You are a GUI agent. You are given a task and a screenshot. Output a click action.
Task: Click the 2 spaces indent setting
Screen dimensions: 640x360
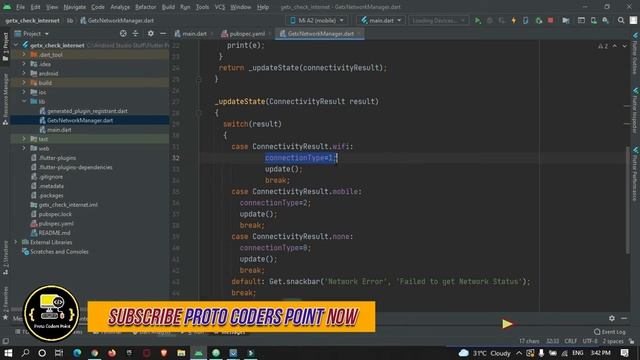(x=613, y=341)
